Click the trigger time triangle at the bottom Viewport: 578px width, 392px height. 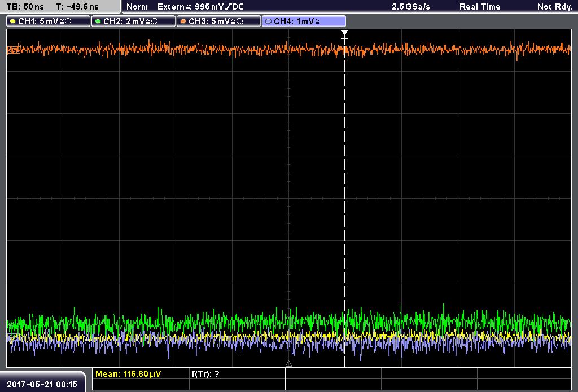click(288, 364)
